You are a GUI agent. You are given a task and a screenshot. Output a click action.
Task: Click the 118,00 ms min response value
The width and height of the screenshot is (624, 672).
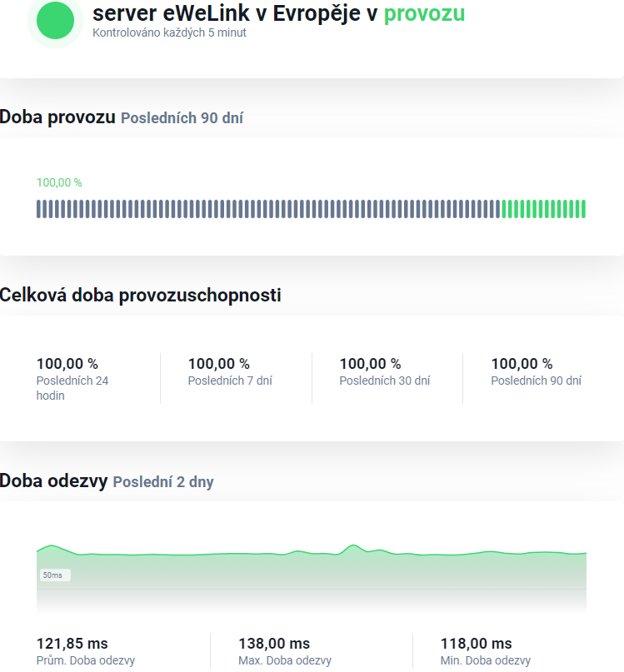tap(476, 644)
